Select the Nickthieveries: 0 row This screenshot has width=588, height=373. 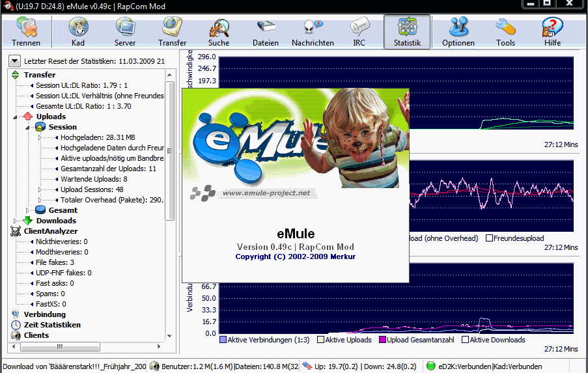61,242
